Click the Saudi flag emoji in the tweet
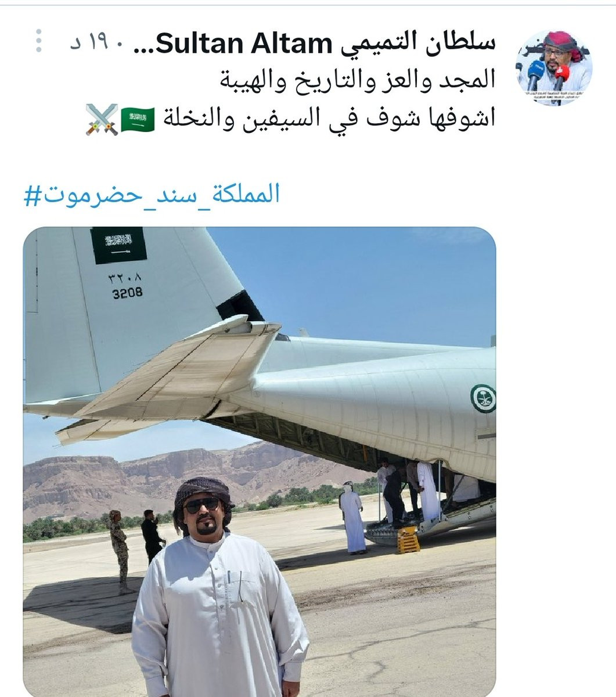This screenshot has width=616, height=697. pos(138,118)
